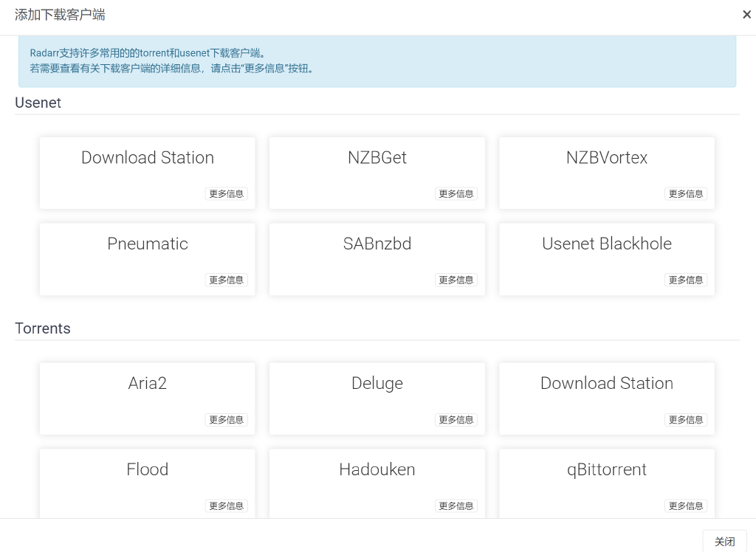View 更多信息 for Usenet Blackhole
The width and height of the screenshot is (756, 552).
(686, 280)
